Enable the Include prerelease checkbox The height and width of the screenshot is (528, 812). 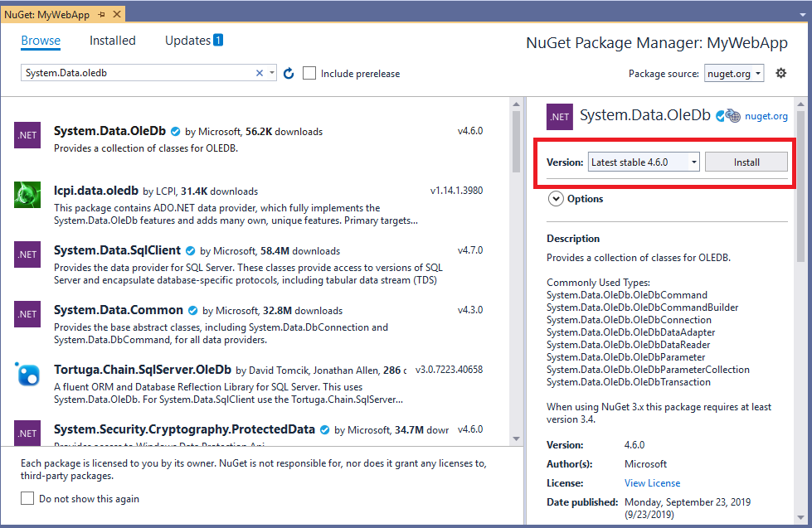[x=309, y=73]
